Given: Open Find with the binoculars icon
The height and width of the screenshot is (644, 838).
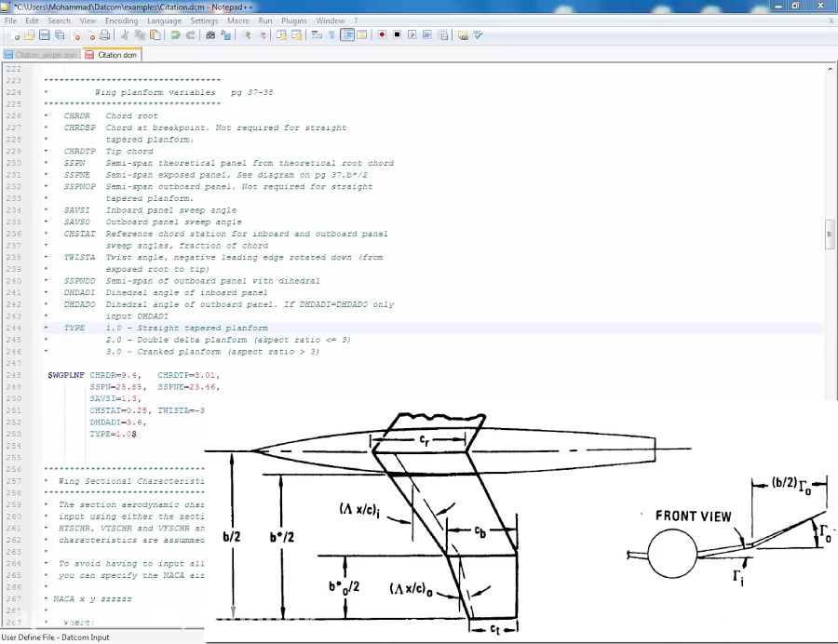Looking at the screenshot, I should coord(210,35).
